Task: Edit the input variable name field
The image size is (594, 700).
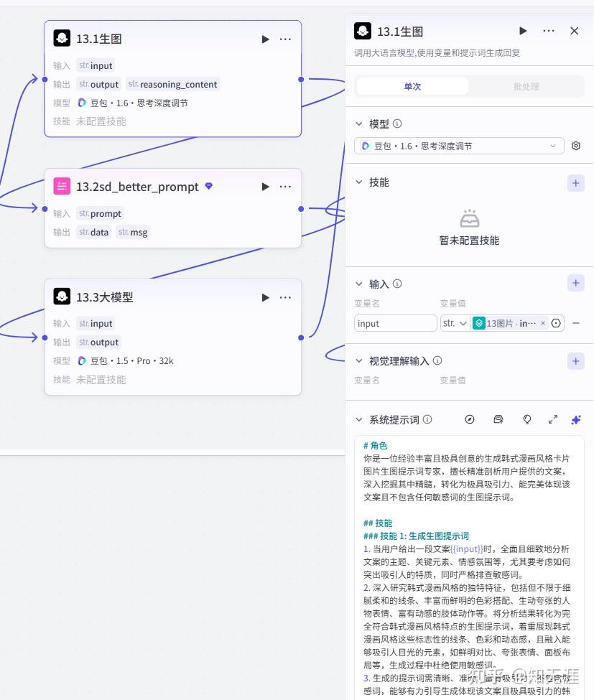Action: [395, 323]
